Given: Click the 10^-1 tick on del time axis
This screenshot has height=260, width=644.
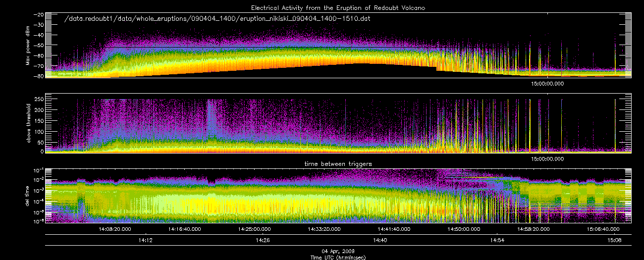Looking at the screenshot, I should (38, 169).
